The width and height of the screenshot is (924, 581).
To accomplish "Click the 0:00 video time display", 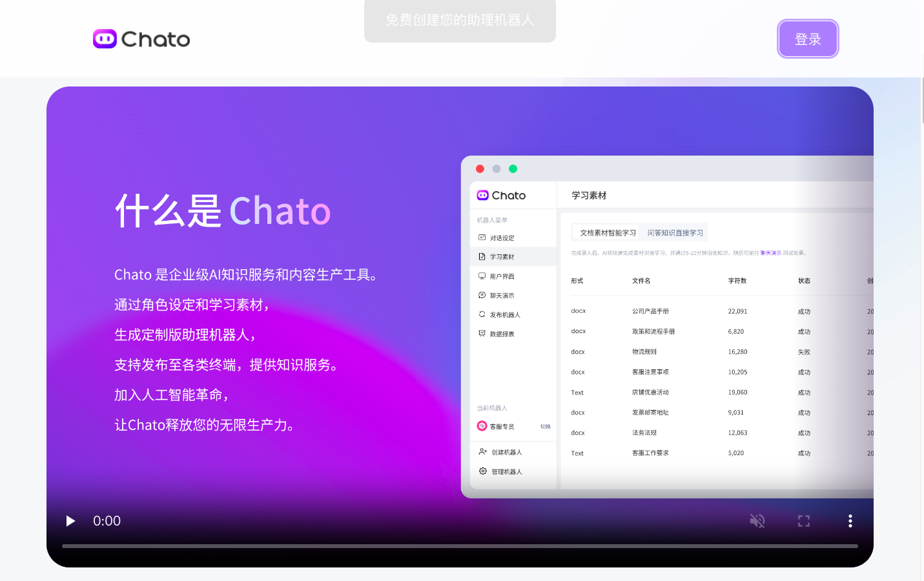I will coord(107,521).
